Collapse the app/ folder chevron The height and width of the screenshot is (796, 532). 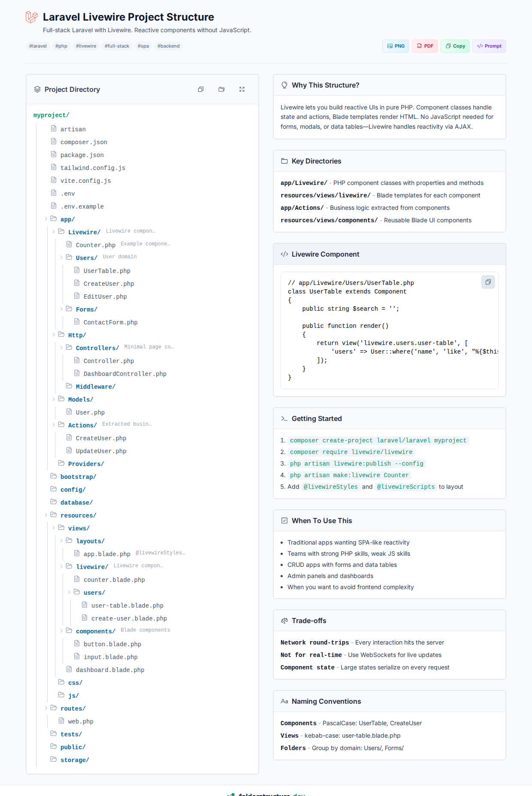click(x=46, y=219)
